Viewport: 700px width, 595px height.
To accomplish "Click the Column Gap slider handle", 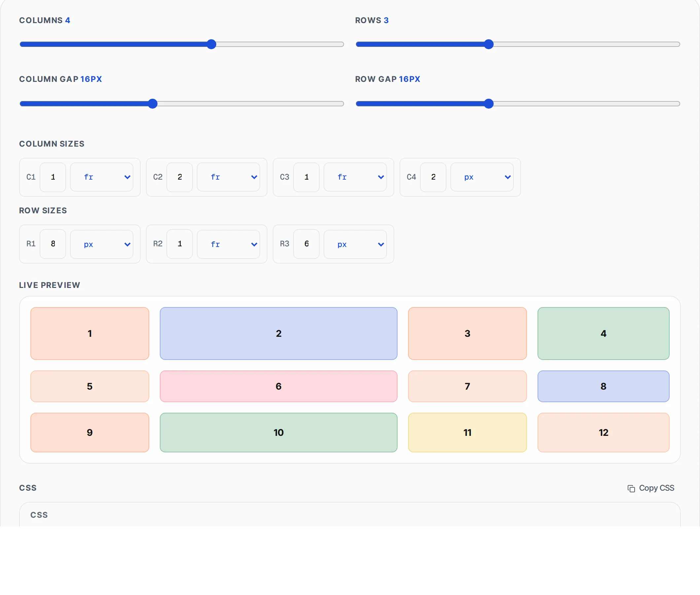I will coord(153,104).
